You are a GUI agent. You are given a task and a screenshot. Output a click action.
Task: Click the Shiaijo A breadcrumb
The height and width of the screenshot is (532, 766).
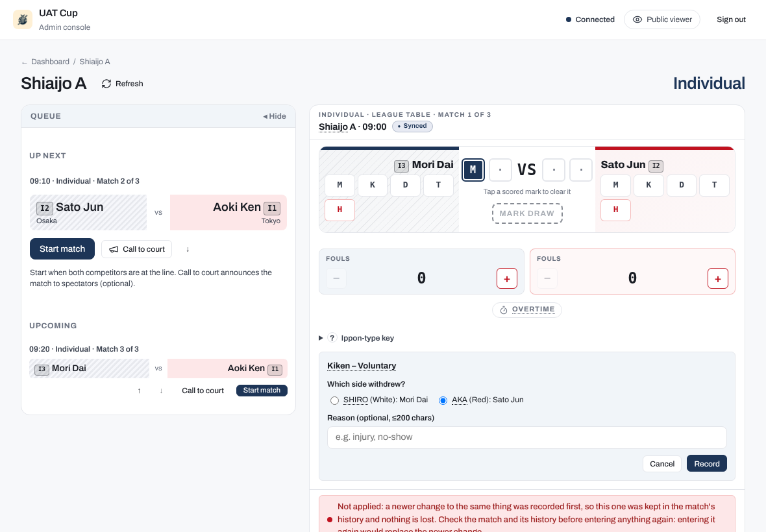coord(95,62)
